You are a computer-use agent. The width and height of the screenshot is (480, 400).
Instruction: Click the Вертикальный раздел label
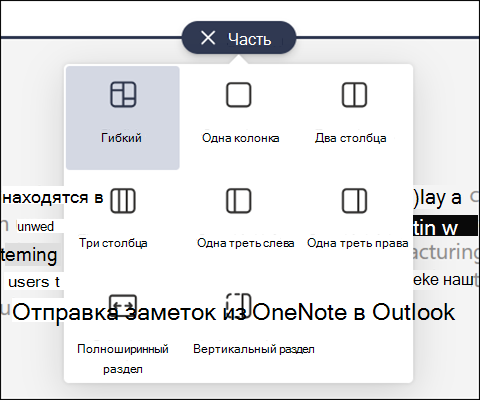pyautogui.click(x=254, y=349)
